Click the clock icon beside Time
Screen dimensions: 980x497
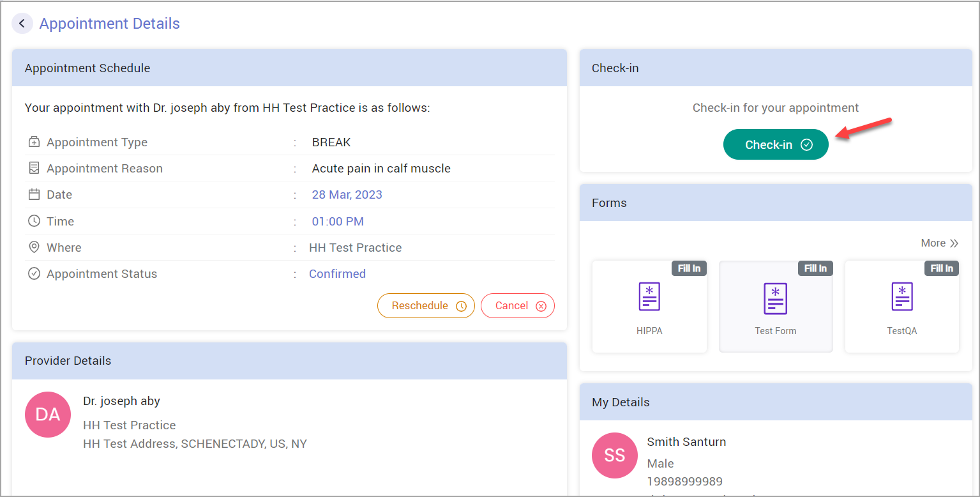(x=33, y=220)
